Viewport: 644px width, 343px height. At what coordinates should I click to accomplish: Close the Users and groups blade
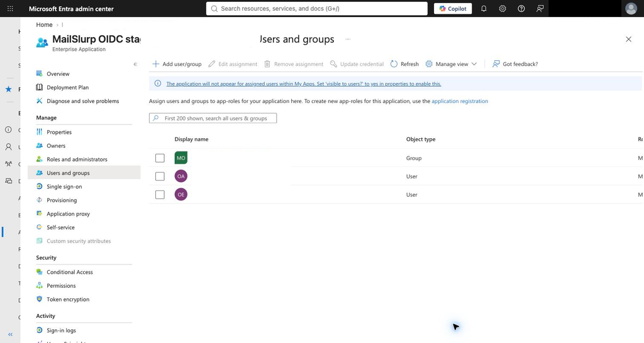pos(628,40)
